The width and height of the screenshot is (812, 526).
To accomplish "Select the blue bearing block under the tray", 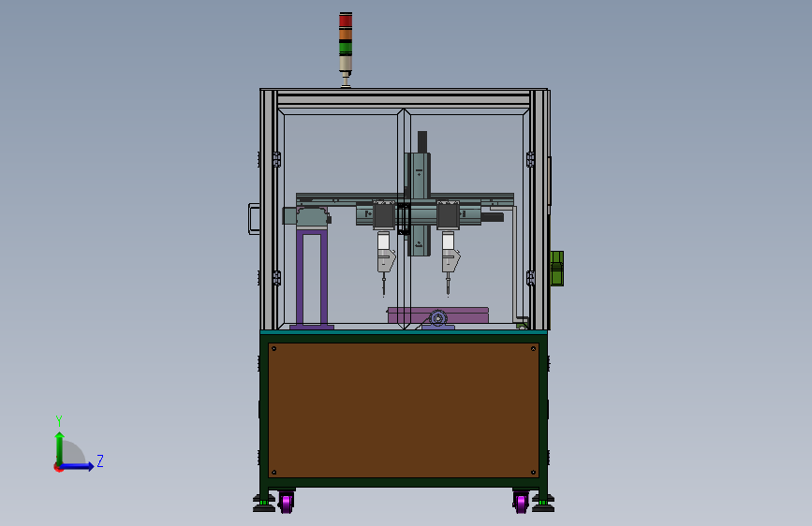I will tap(438, 320).
